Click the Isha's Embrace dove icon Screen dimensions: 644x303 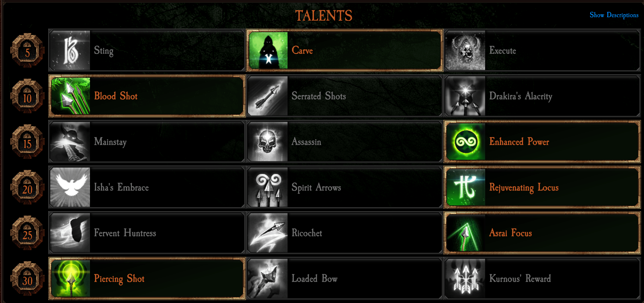pyautogui.click(x=70, y=187)
